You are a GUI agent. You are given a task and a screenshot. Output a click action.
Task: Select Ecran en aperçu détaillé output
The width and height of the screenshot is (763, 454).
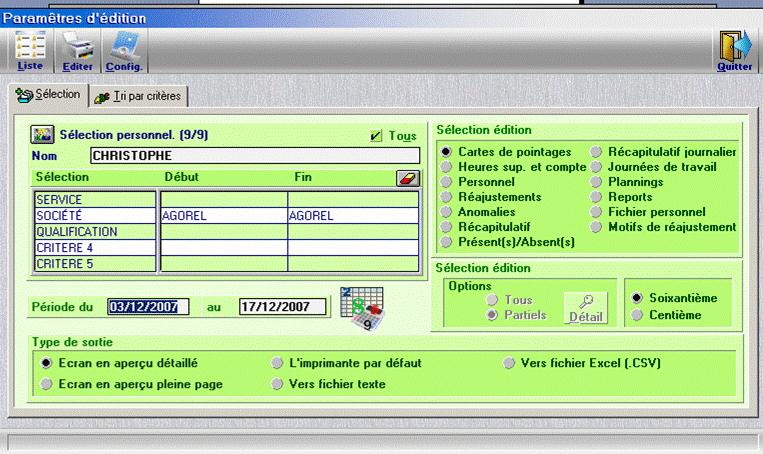click(46, 363)
